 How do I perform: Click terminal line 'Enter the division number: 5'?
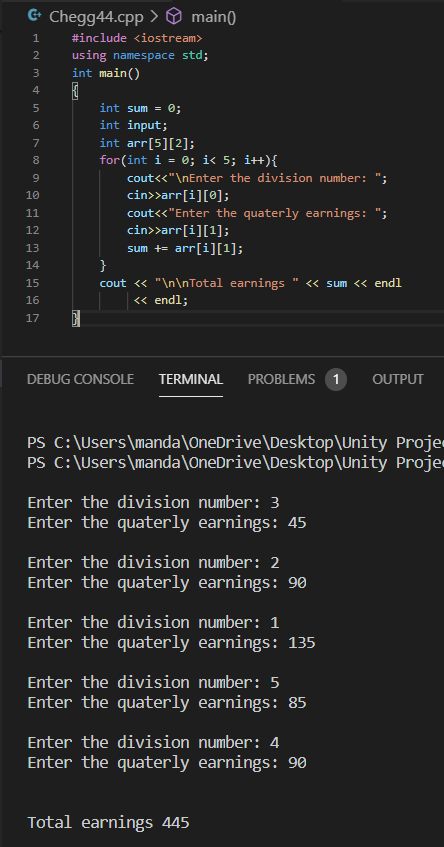153,682
